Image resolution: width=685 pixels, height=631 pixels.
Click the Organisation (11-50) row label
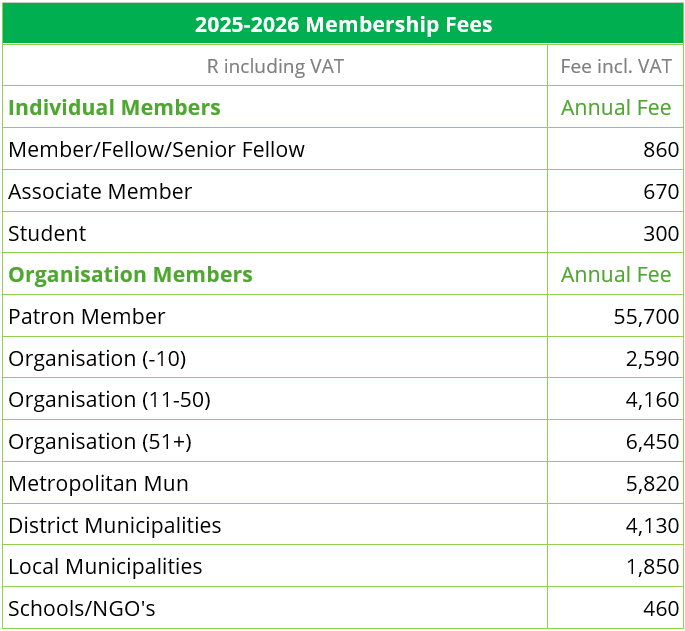109,401
